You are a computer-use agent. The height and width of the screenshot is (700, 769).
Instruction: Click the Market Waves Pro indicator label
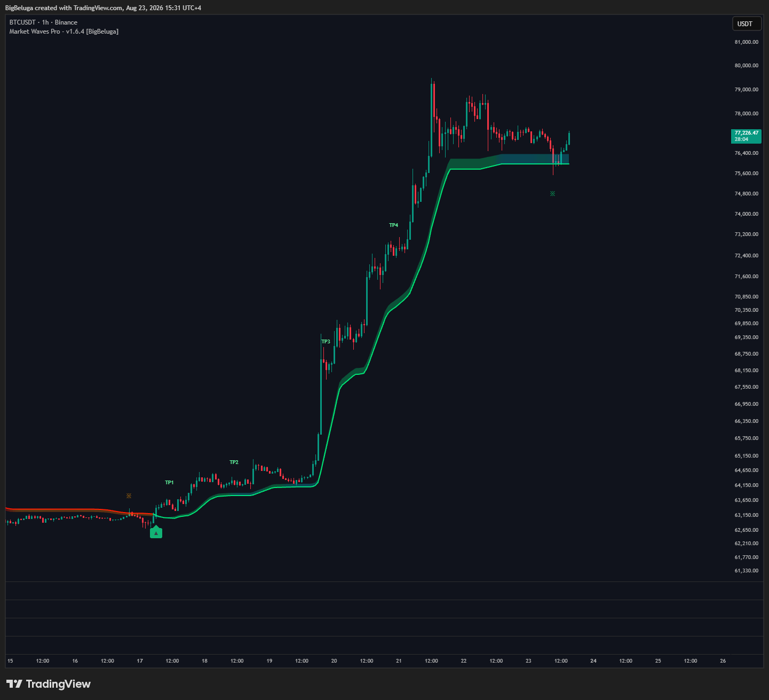click(x=64, y=32)
